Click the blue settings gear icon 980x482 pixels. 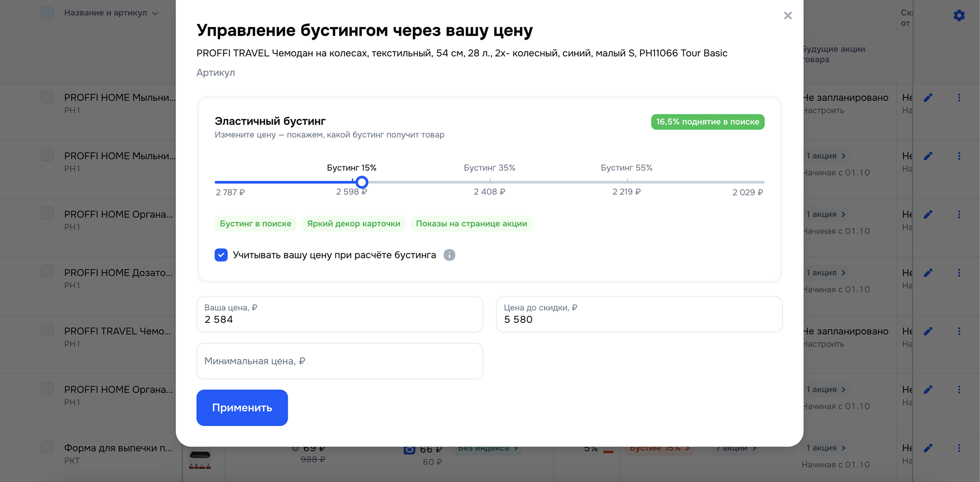click(959, 15)
